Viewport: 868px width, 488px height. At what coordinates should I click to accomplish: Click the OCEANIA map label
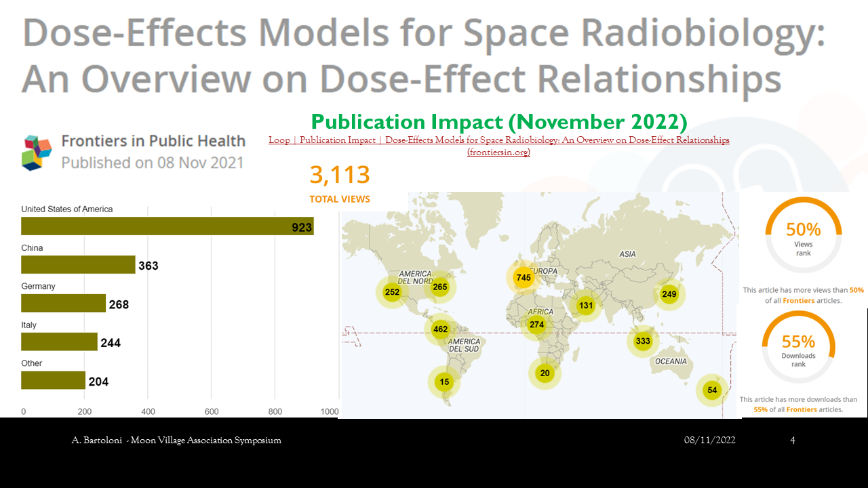tap(671, 361)
